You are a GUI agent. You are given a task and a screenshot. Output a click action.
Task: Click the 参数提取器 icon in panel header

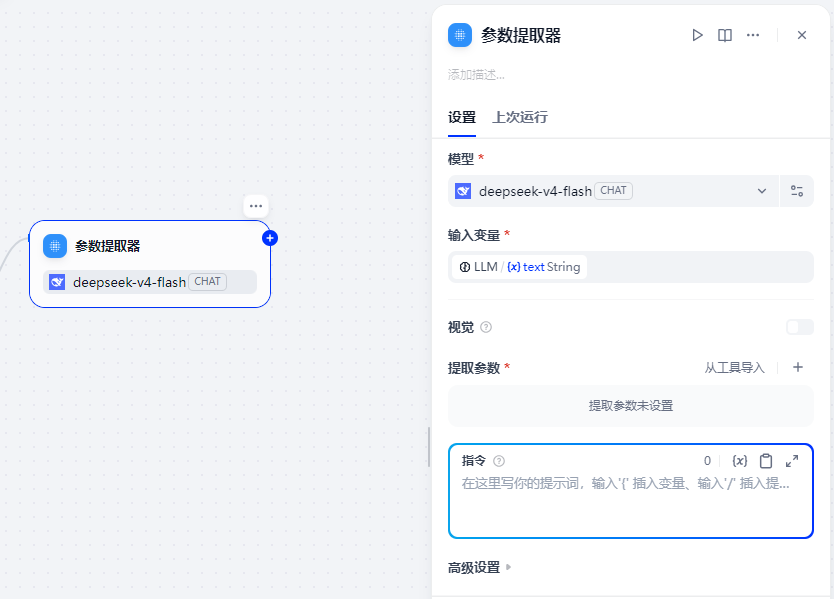pos(460,35)
